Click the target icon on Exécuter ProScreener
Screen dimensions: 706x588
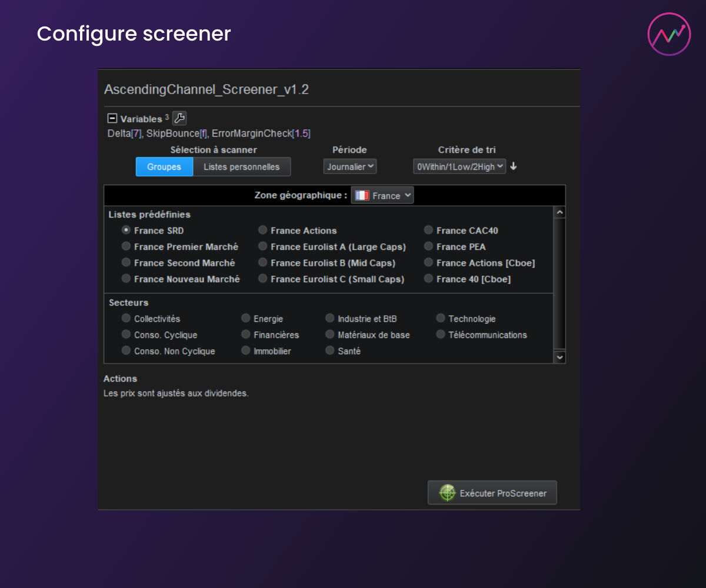(447, 493)
